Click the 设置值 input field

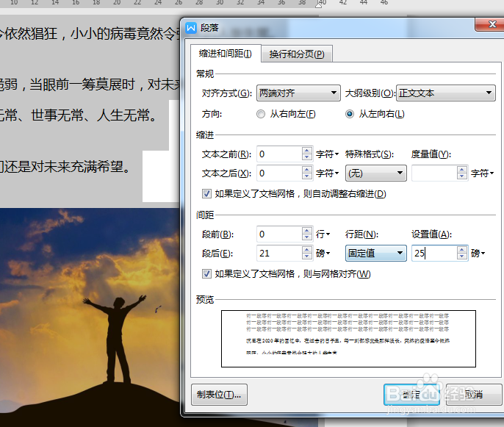click(434, 254)
